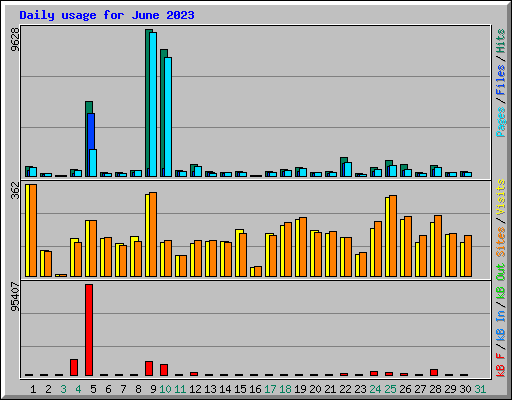Click the 362 axis value label
This screenshot has height=400, width=512.
[x=15, y=190]
